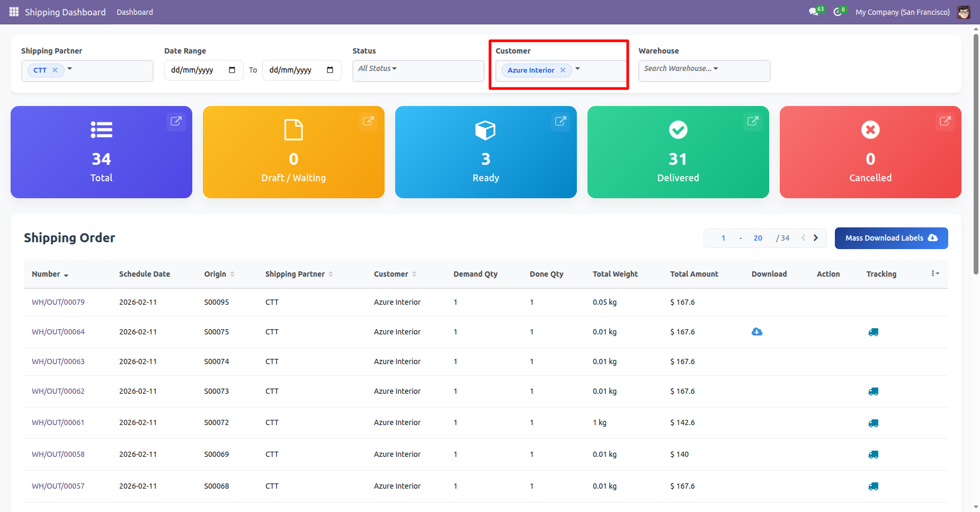Screen dimensions: 980x512
Task: Remove the CTT shipping partner tag
Action: [x=55, y=70]
